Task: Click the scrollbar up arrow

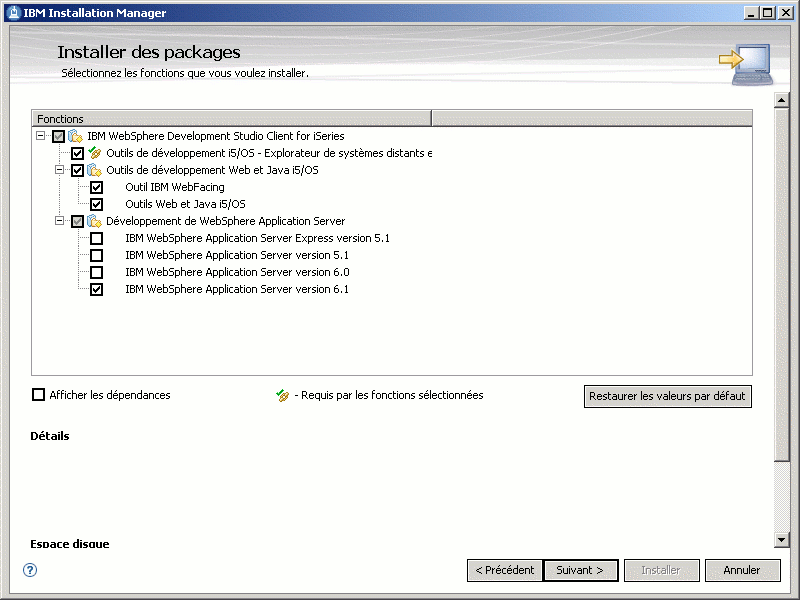Action: coord(782,100)
